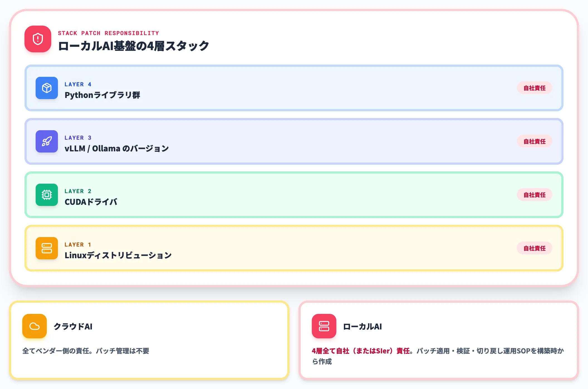588x389 pixels.
Task: Click the text 全てベンダー側の責任。パッチ管理は不要
Action: [x=86, y=351]
